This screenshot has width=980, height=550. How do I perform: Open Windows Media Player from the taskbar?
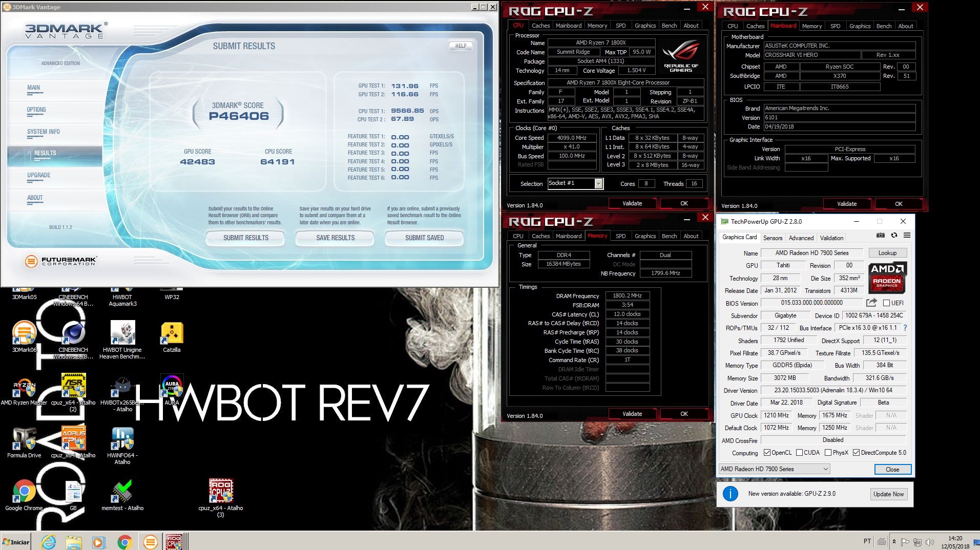tap(99, 541)
